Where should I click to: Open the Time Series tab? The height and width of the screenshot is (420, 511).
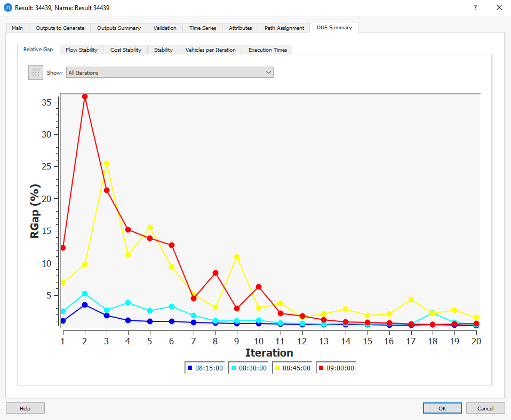tap(202, 28)
